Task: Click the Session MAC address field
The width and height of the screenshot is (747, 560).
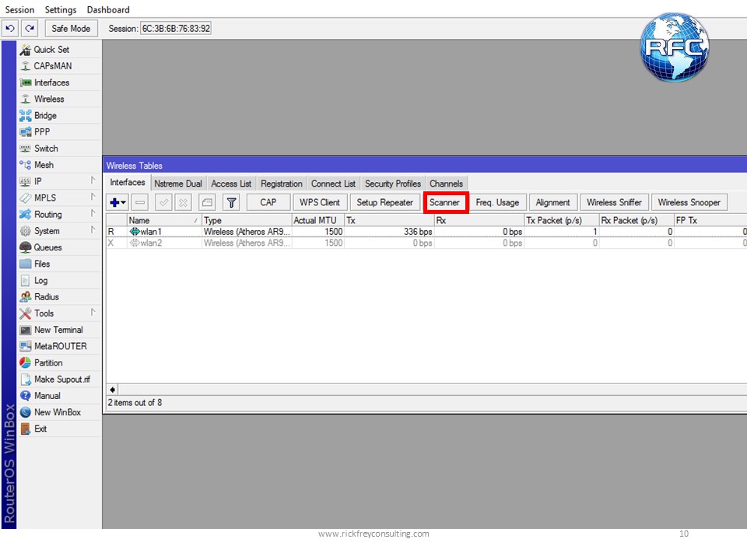Action: pyautogui.click(x=176, y=29)
